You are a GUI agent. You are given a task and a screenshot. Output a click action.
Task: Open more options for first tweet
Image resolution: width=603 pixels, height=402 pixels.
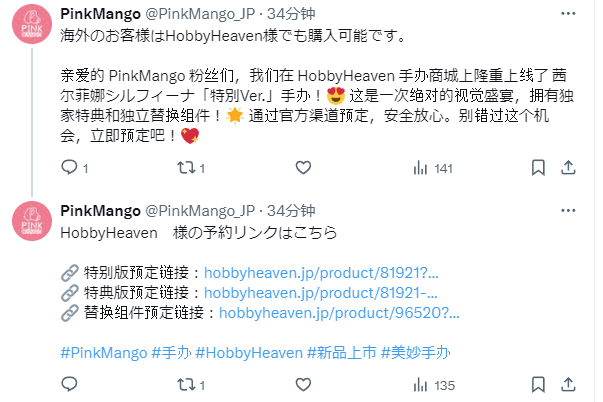568,13
